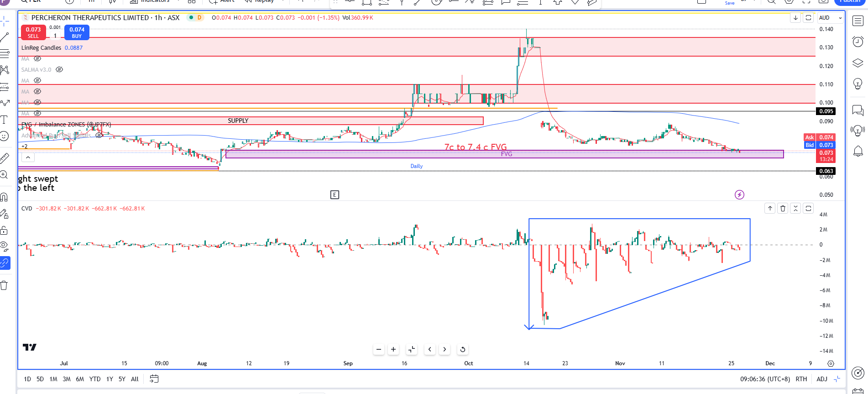Unhide the SALMA v3.0 indicator
Screen dimensions: 868x394
59,70
